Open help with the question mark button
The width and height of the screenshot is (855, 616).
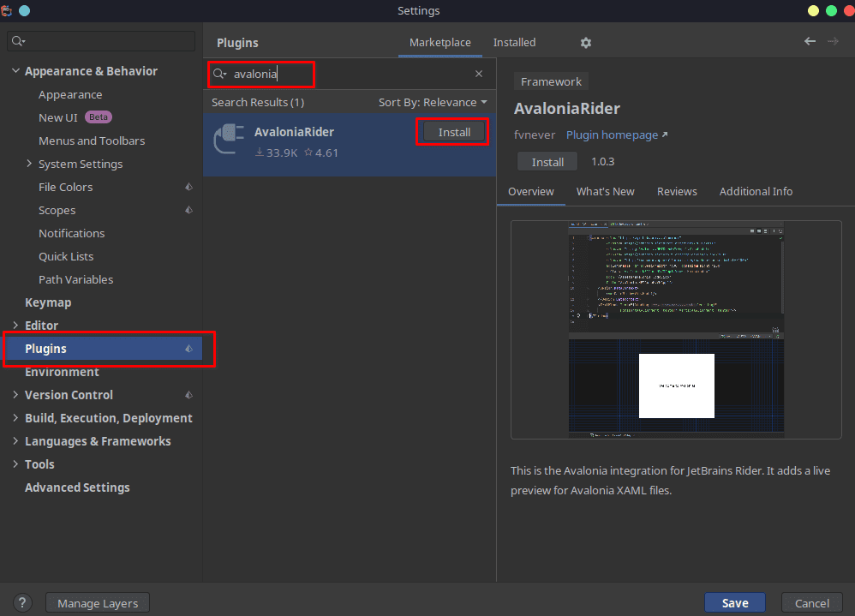pyautogui.click(x=21, y=603)
